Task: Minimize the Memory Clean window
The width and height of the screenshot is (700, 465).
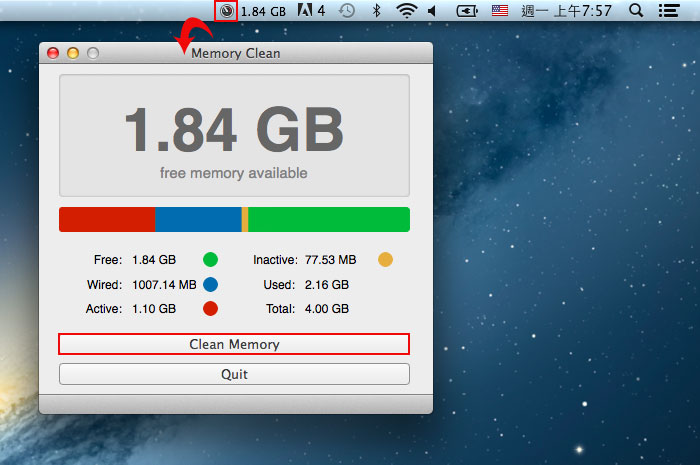Action: click(73, 53)
